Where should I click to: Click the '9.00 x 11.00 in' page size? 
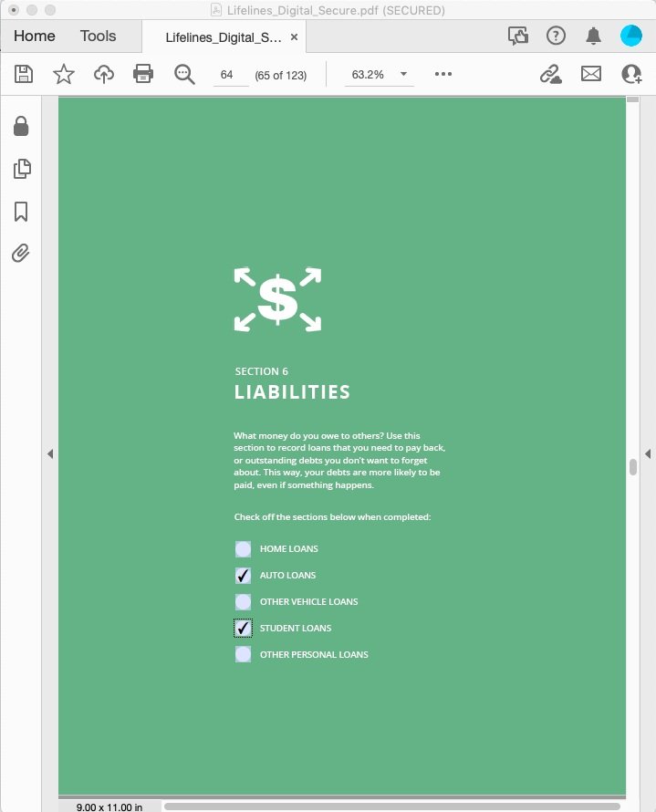point(109,807)
